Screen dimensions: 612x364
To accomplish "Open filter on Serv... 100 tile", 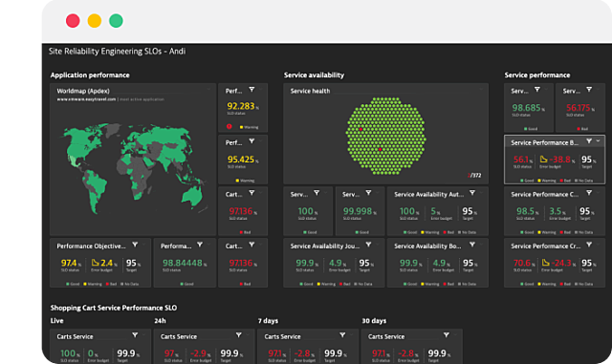I will 317,193.
